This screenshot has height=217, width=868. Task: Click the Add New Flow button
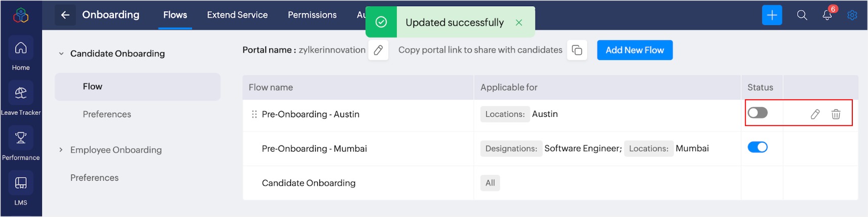pyautogui.click(x=635, y=50)
